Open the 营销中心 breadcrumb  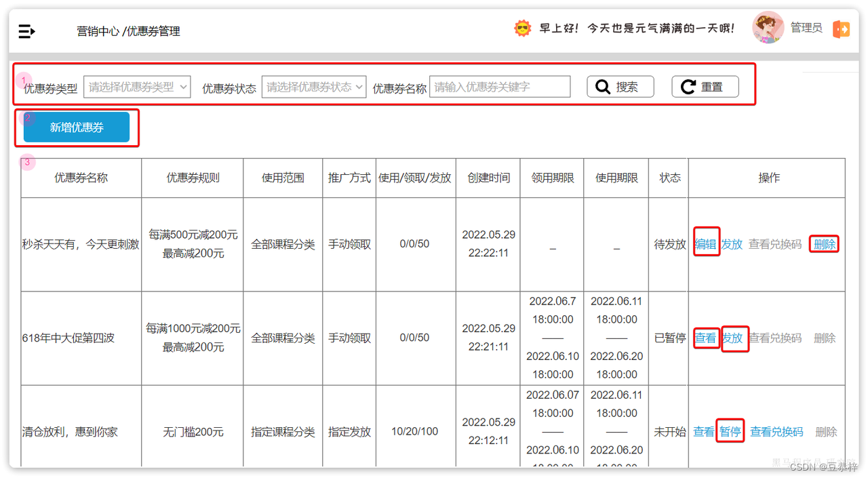[98, 31]
